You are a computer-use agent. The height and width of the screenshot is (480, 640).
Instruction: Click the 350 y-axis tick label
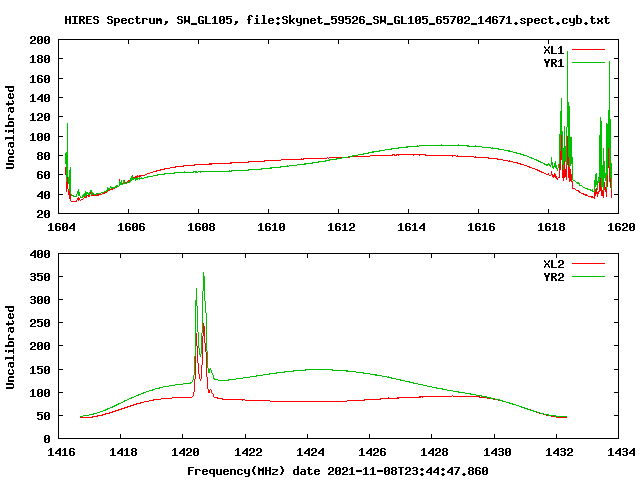click(x=40, y=277)
